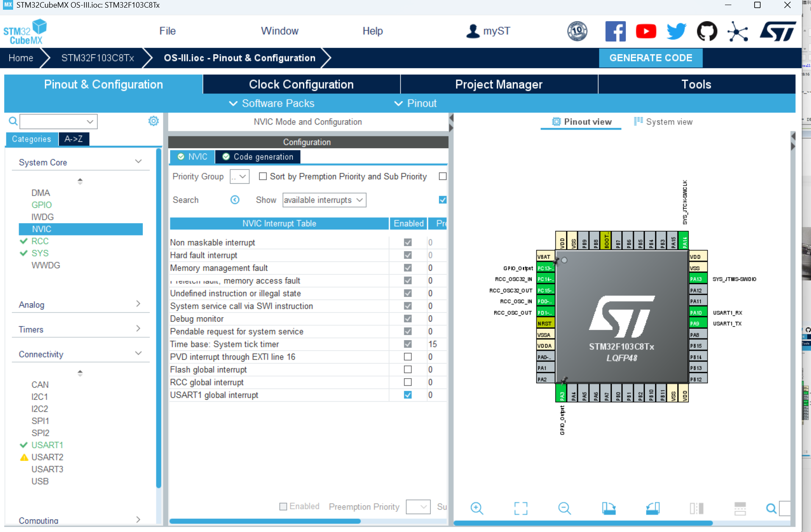811x532 pixels.
Task: Open the GitHub icon link
Action: point(707,31)
